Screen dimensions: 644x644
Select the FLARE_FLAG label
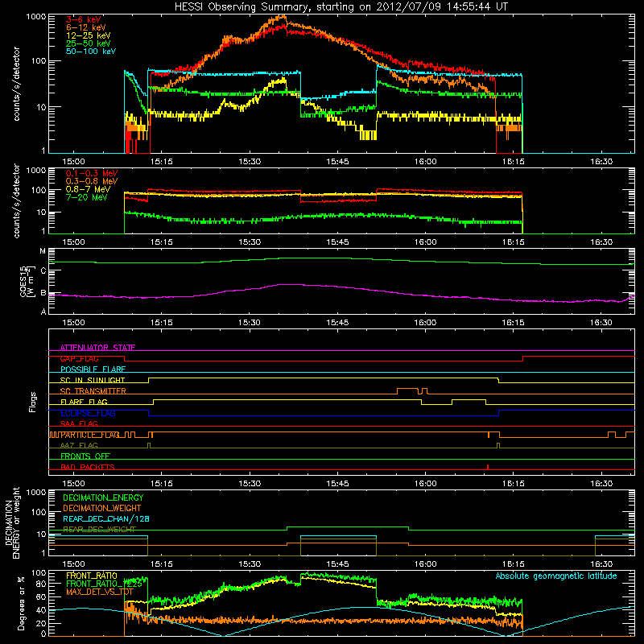[84, 402]
